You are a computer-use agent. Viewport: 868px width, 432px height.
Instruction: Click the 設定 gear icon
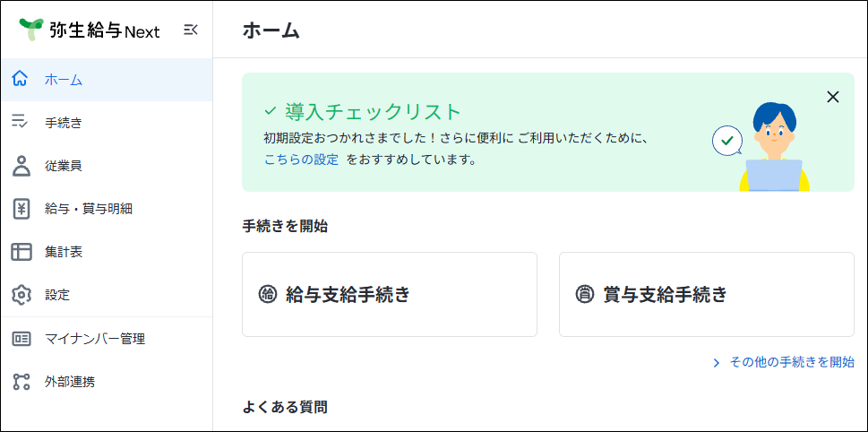[x=21, y=295]
